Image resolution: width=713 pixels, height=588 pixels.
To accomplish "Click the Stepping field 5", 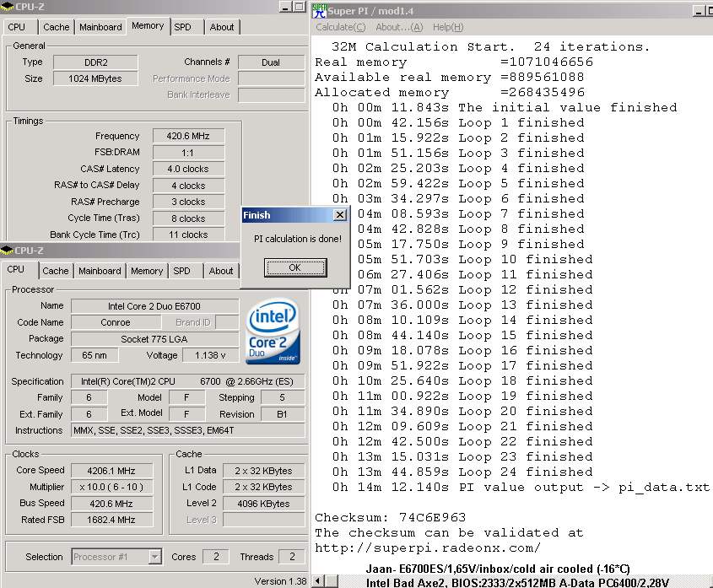I will (282, 397).
